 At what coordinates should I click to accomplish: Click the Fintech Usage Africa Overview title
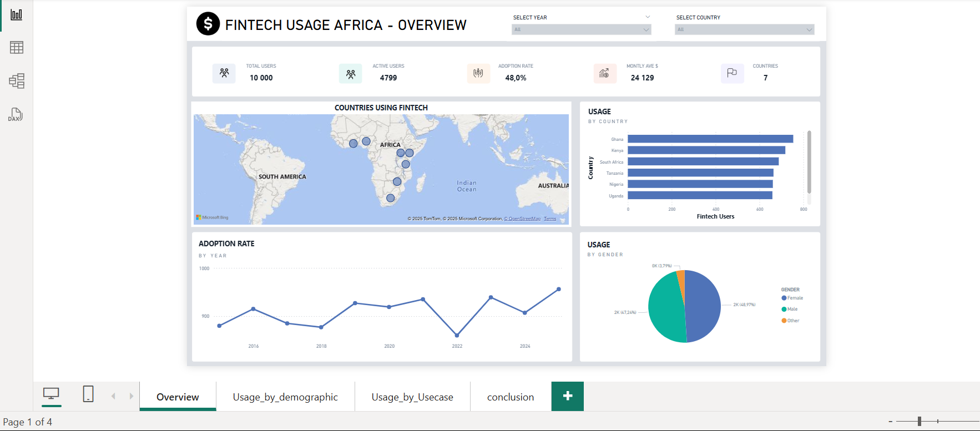[346, 25]
